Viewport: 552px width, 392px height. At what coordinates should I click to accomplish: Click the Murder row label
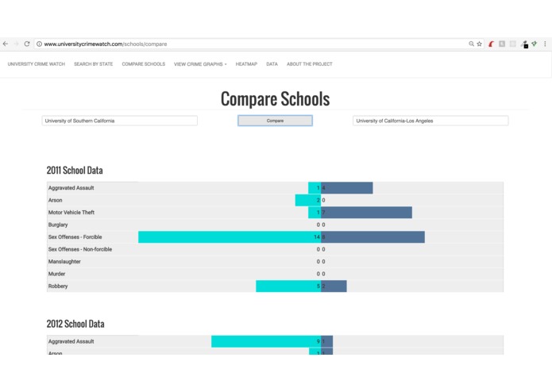[x=56, y=274]
